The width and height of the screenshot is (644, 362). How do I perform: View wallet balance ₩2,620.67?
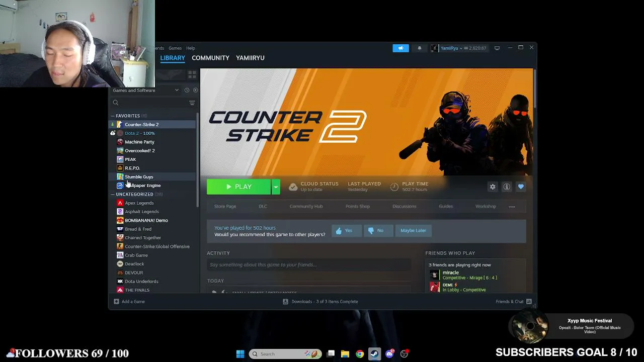pyautogui.click(x=475, y=48)
